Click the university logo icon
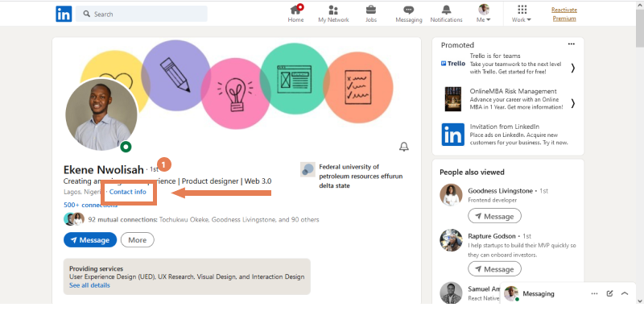Screen dimensions: 644x328 308,169
